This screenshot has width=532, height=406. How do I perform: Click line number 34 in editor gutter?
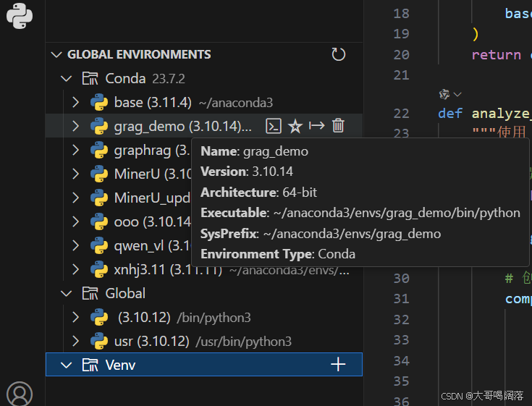coord(402,361)
